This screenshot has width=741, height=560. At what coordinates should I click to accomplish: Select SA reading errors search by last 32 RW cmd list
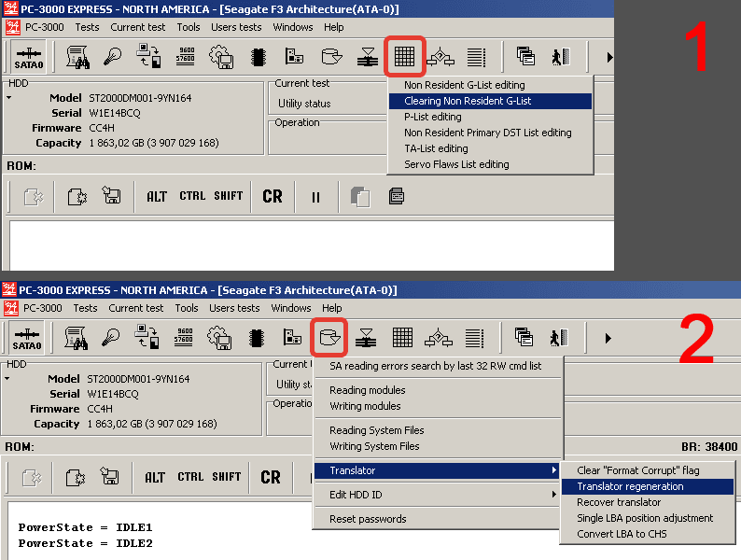[437, 366]
